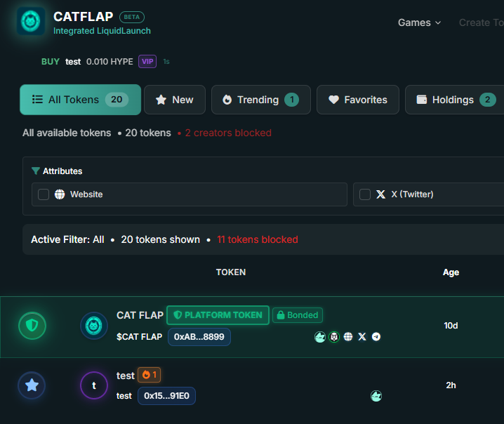The height and width of the screenshot is (424, 504).
Task: Switch to the New tab
Action: point(175,100)
